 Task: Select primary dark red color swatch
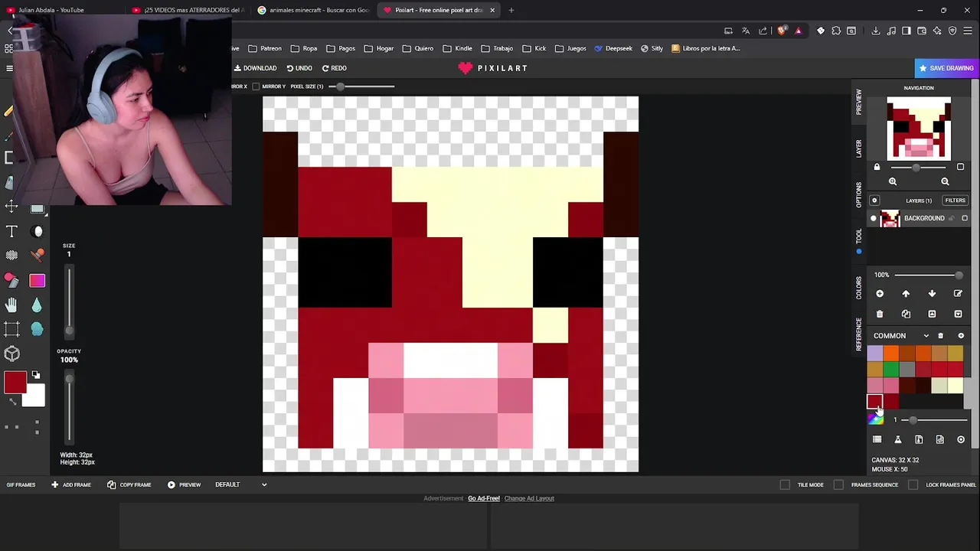(15, 383)
